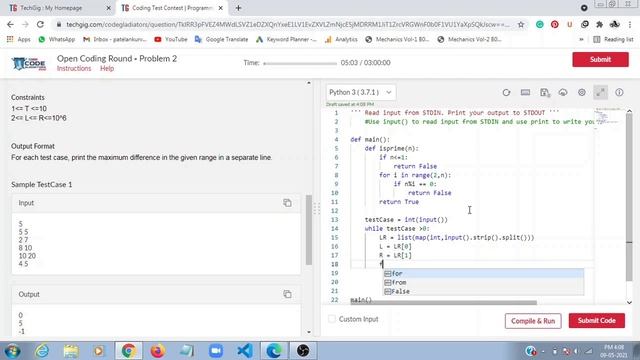
Task: Click the 'def isprime(n):' code line
Action: 391,149
